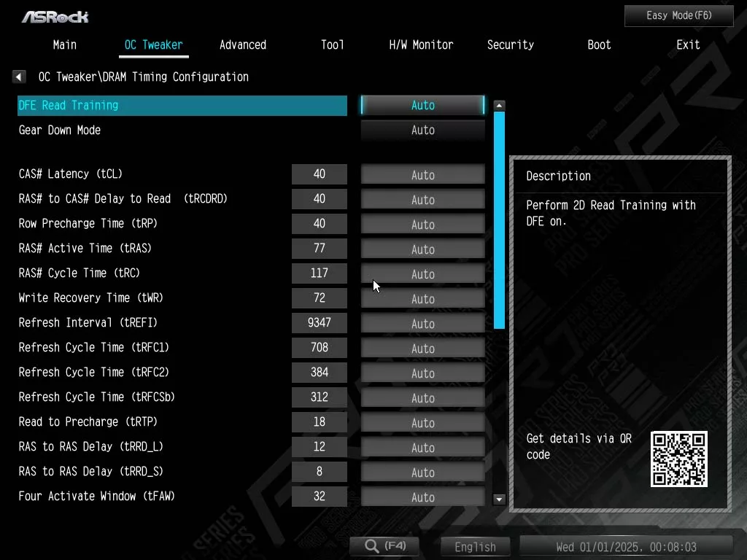Click the tRAS current value 77

click(320, 248)
